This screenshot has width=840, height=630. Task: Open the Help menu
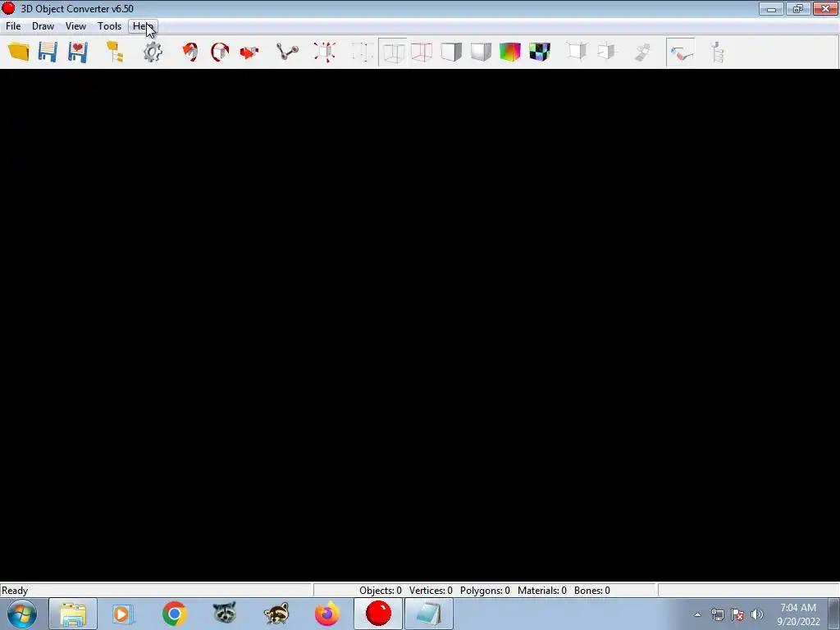143,25
